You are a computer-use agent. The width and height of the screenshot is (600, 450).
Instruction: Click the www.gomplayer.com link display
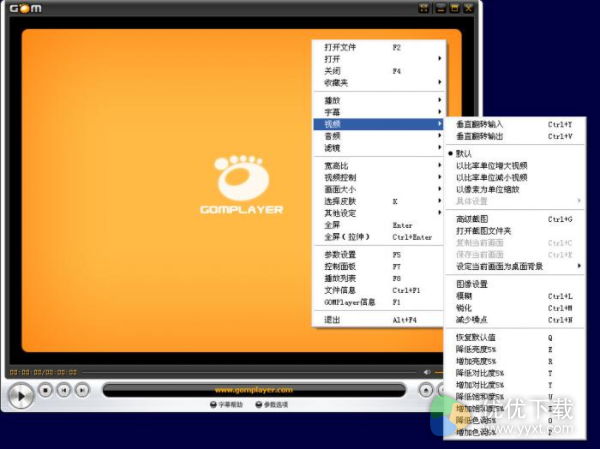pos(254,390)
